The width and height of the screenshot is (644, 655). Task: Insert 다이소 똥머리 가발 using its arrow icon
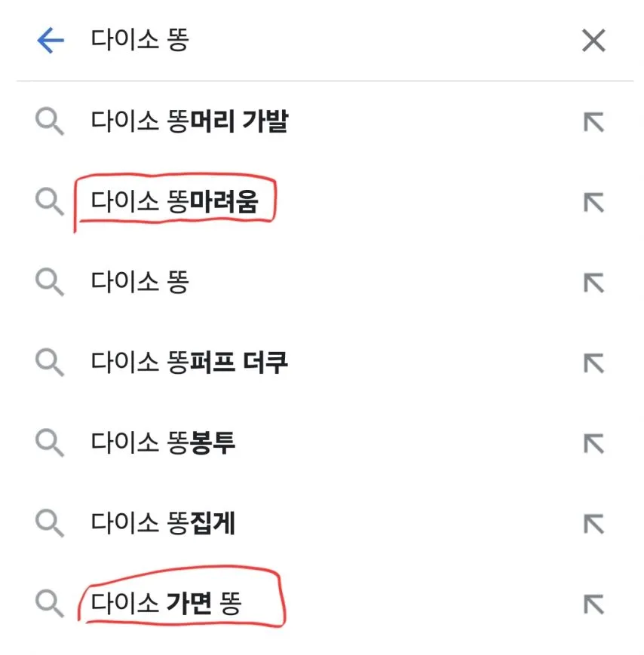[594, 121]
